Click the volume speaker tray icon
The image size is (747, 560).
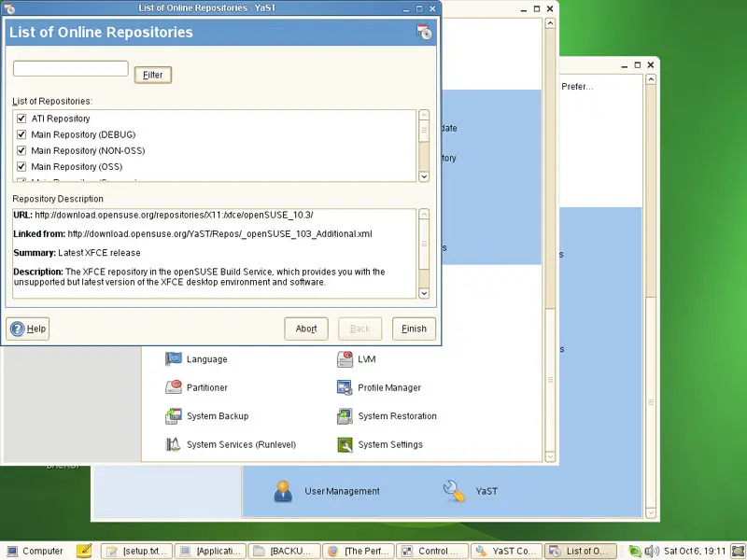click(x=651, y=551)
